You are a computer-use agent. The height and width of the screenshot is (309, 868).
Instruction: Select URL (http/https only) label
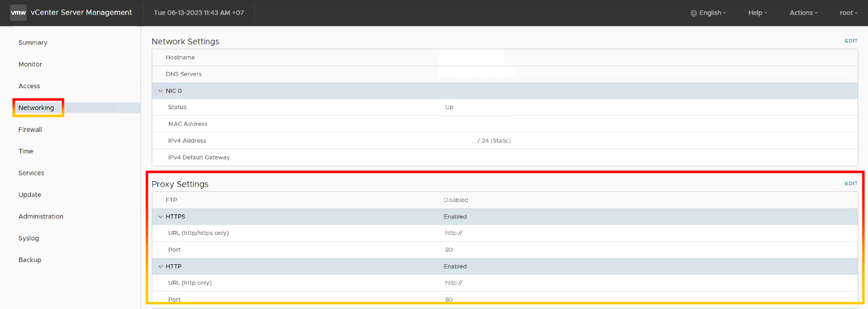[198, 233]
